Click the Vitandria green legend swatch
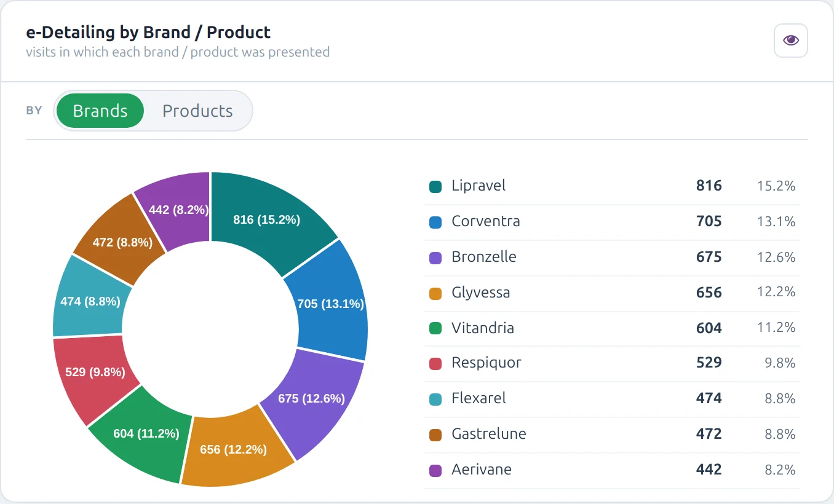 pyautogui.click(x=435, y=328)
